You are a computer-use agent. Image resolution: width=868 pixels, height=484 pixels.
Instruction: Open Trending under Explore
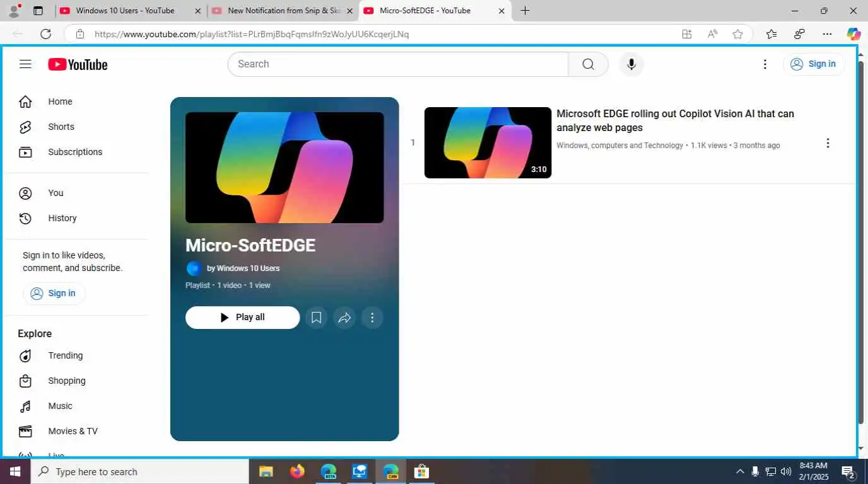65,355
